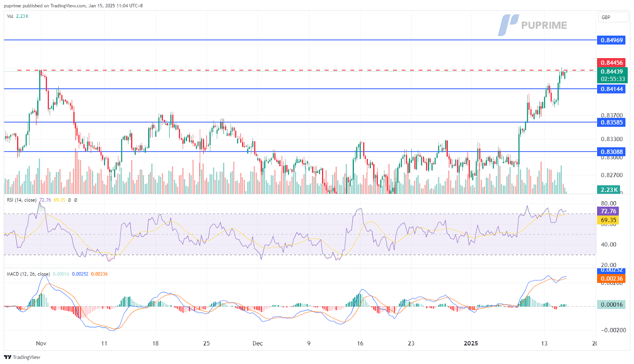Screen dimensions: 634x364
Task: Click the -0.00200 MACD scale value
Action: pyautogui.click(x=613, y=330)
